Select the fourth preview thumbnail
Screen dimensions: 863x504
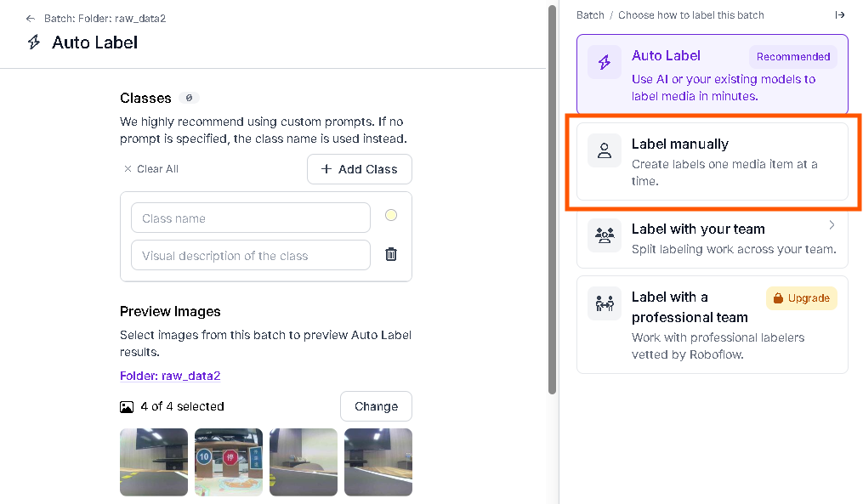tap(378, 462)
